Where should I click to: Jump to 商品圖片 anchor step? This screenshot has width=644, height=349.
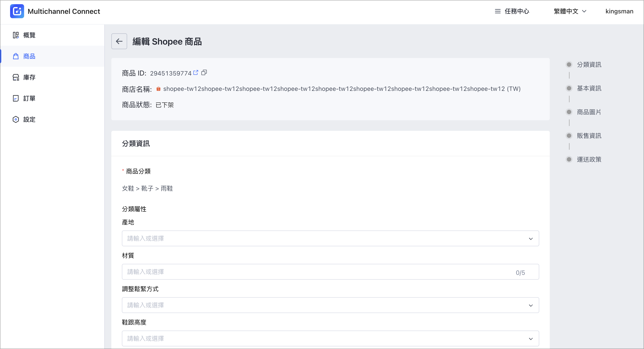coord(584,112)
